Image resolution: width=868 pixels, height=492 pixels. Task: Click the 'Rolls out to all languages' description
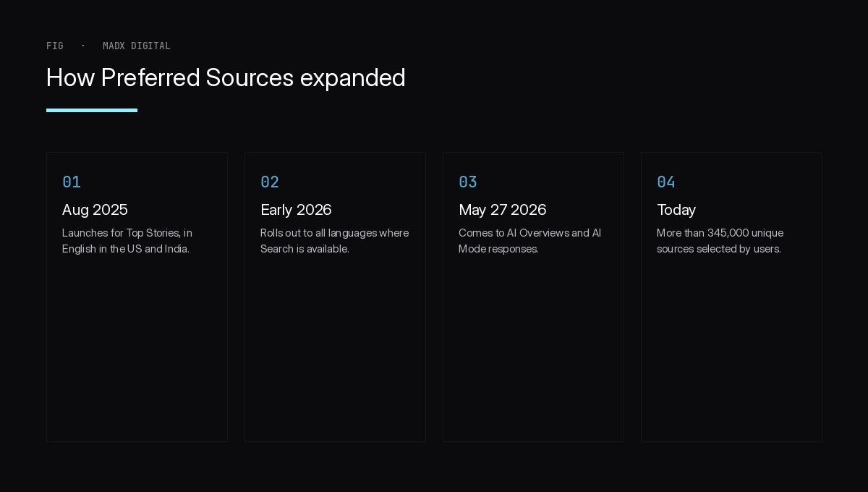tap(334, 241)
